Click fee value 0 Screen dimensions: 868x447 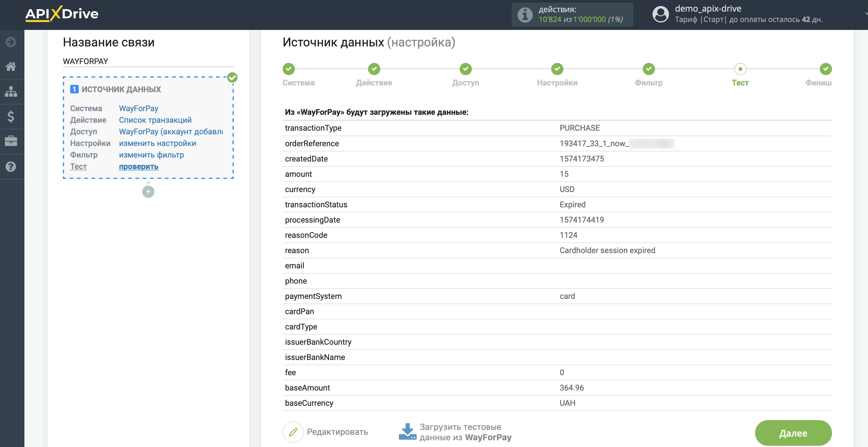click(x=562, y=373)
